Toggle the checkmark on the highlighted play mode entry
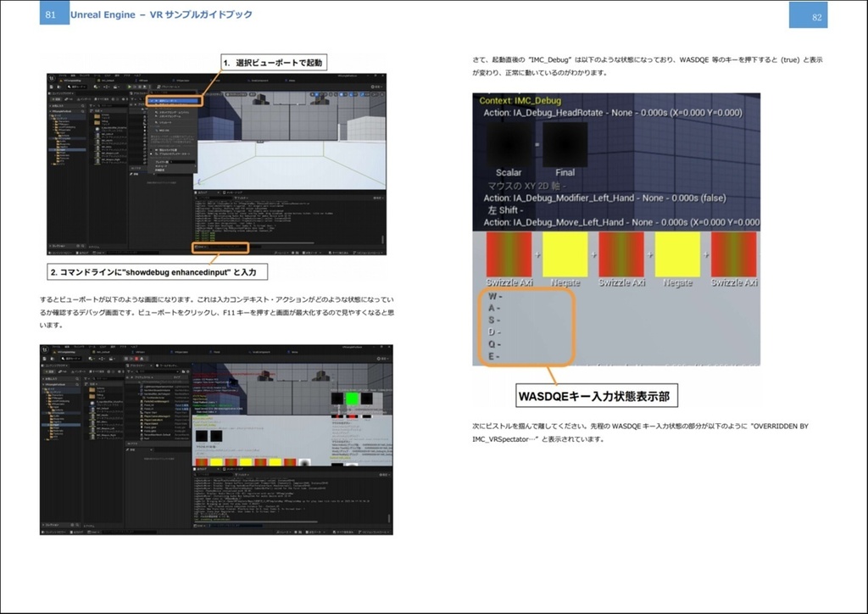The image size is (868, 614). point(152,99)
